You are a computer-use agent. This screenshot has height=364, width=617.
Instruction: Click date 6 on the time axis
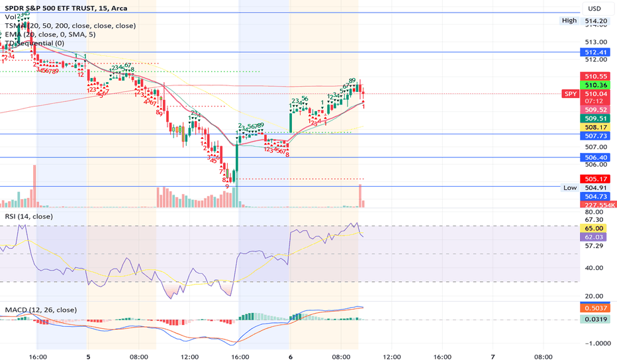pyautogui.click(x=291, y=357)
